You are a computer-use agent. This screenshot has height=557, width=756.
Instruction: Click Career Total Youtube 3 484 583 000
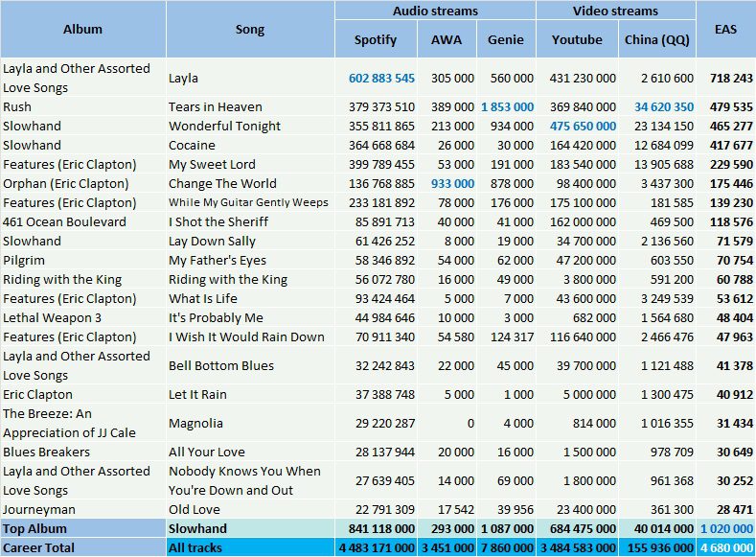(578, 547)
